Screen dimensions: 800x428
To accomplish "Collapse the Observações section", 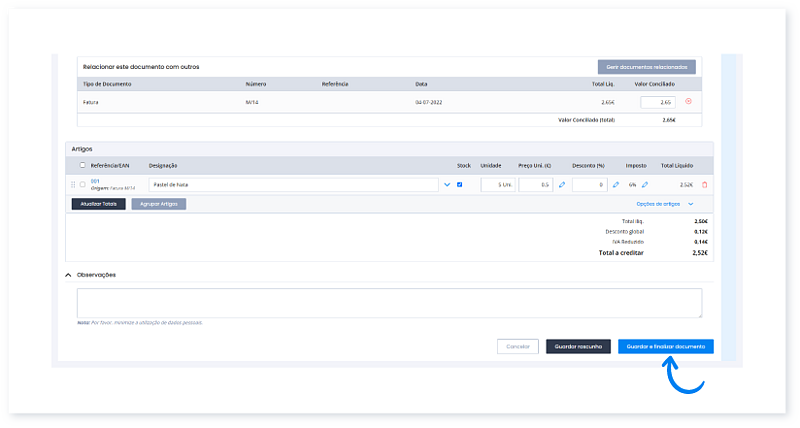I will point(69,275).
